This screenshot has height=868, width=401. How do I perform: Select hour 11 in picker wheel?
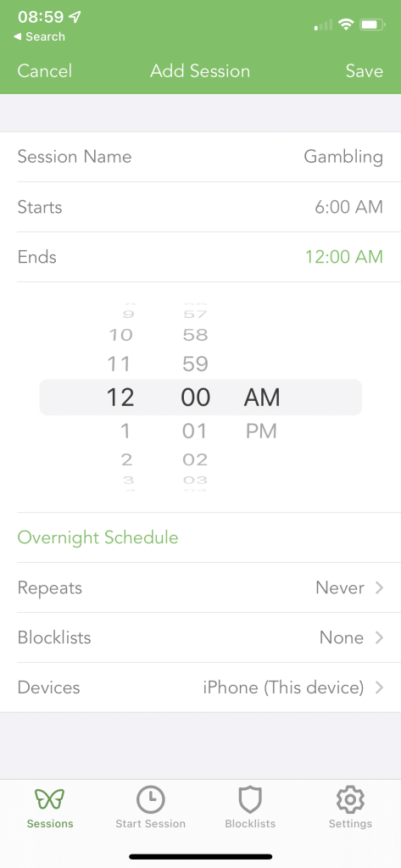point(120,364)
